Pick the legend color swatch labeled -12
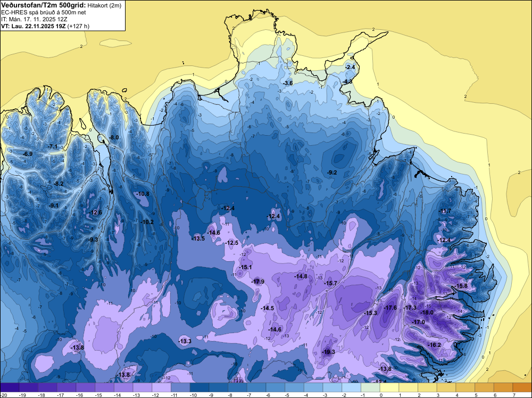 click(x=162, y=387)
